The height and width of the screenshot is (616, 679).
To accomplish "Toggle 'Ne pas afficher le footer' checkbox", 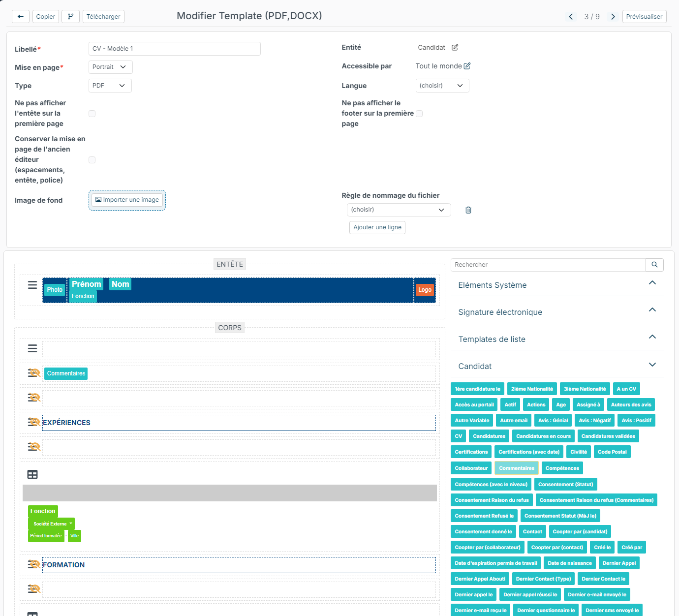I will click(419, 114).
